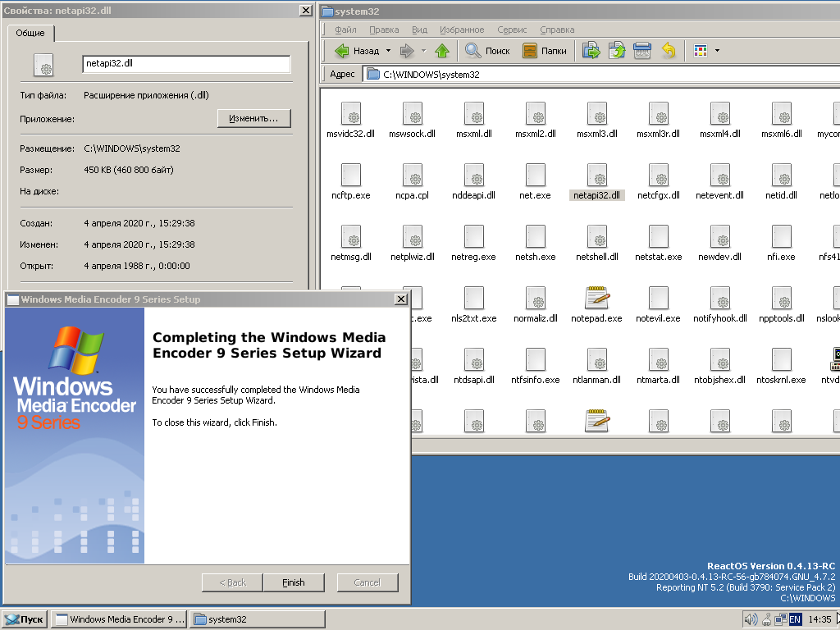Open the Справка menu

[x=557, y=30]
